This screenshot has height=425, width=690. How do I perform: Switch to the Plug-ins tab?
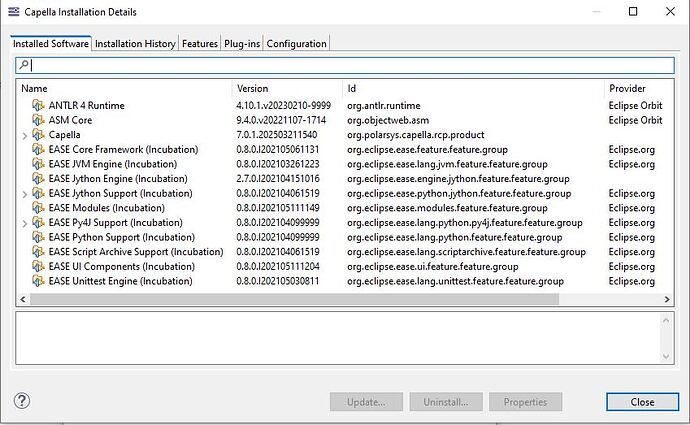(x=242, y=44)
